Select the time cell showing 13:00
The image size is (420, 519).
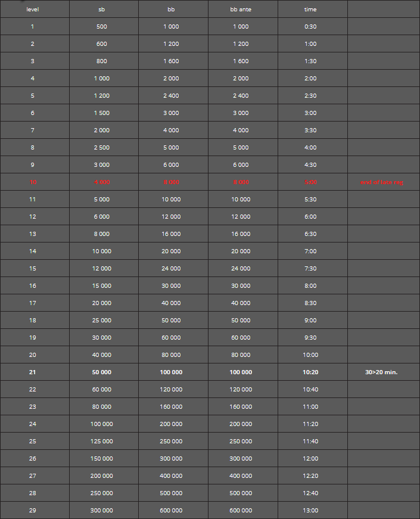310,511
